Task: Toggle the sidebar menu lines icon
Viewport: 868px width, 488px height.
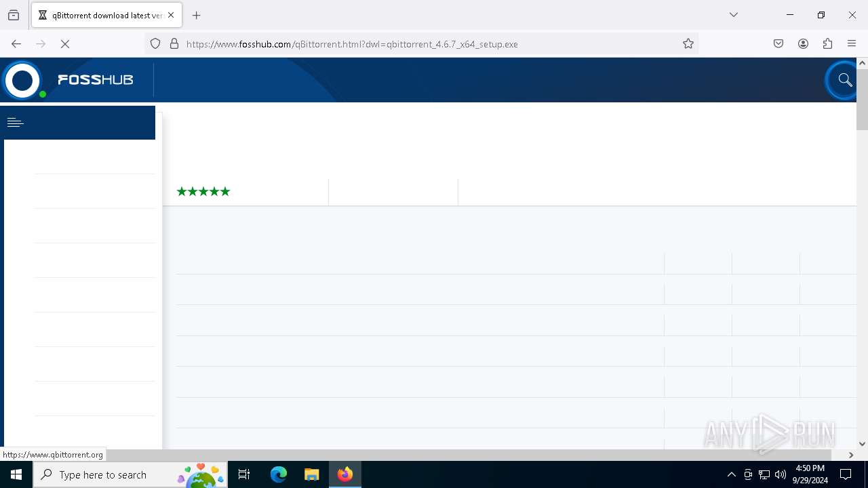Action: (15, 123)
